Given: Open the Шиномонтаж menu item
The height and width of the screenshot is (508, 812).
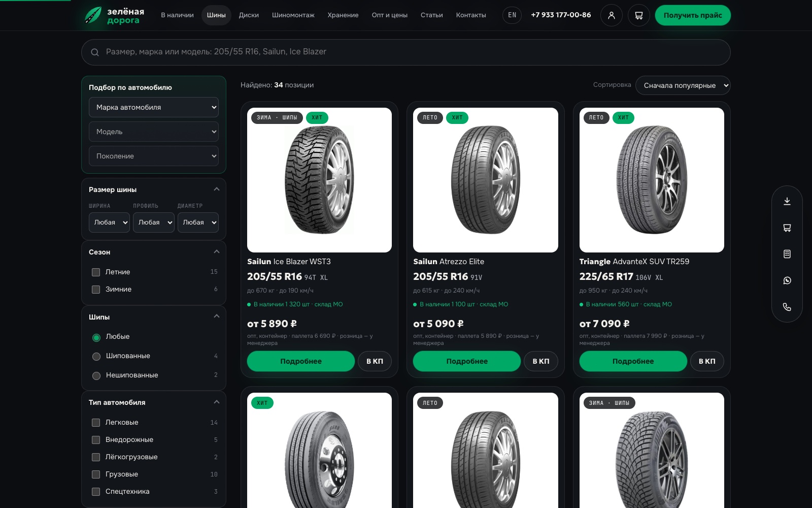Looking at the screenshot, I should (x=293, y=15).
